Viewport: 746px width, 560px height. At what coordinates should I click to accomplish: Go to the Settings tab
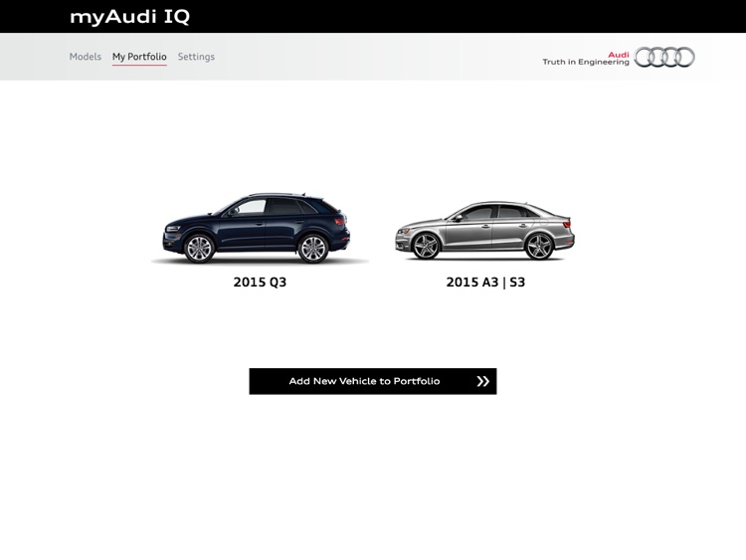pos(196,57)
